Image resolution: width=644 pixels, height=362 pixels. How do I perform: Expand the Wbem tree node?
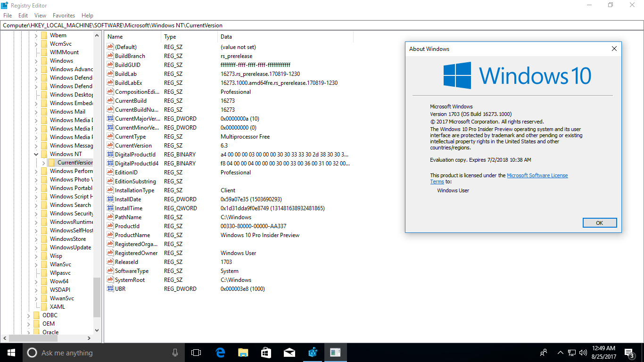(x=36, y=35)
